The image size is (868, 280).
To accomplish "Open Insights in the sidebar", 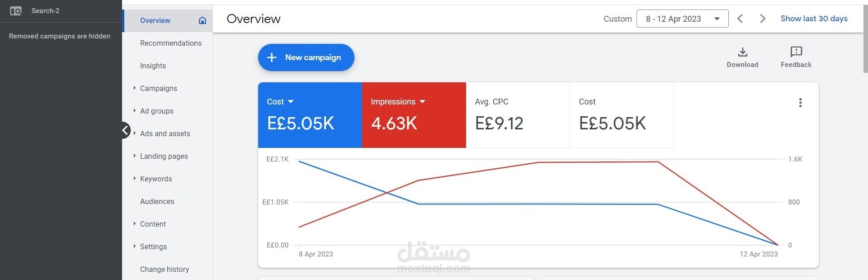I will coord(153,66).
